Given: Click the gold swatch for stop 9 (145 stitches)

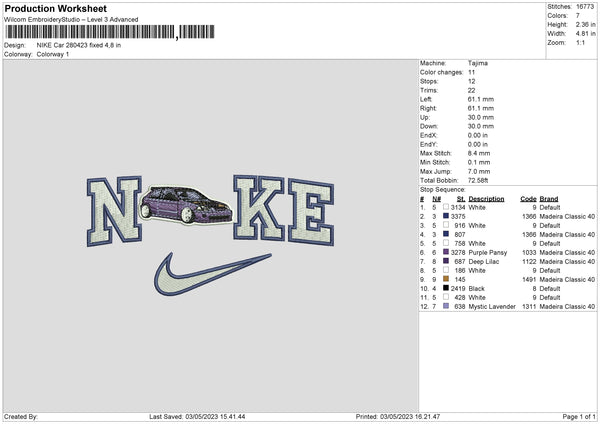Looking at the screenshot, I should coord(446,279).
